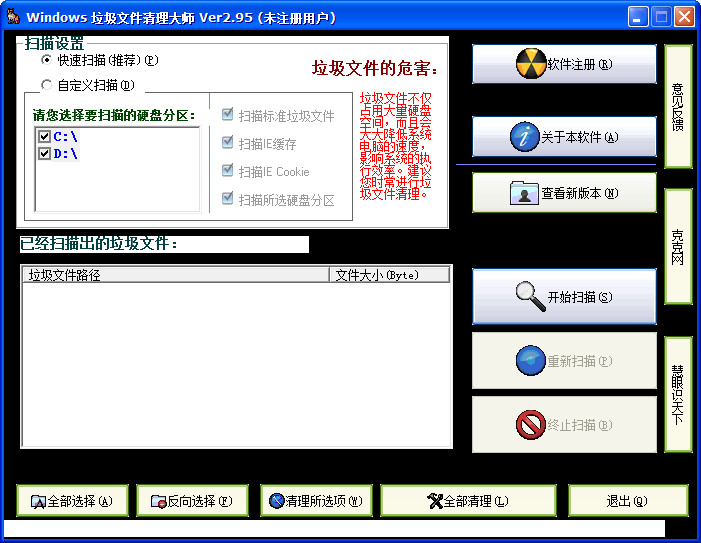Click the folder icon on 反向选择
This screenshot has height=543, width=701.
pyautogui.click(x=159, y=501)
